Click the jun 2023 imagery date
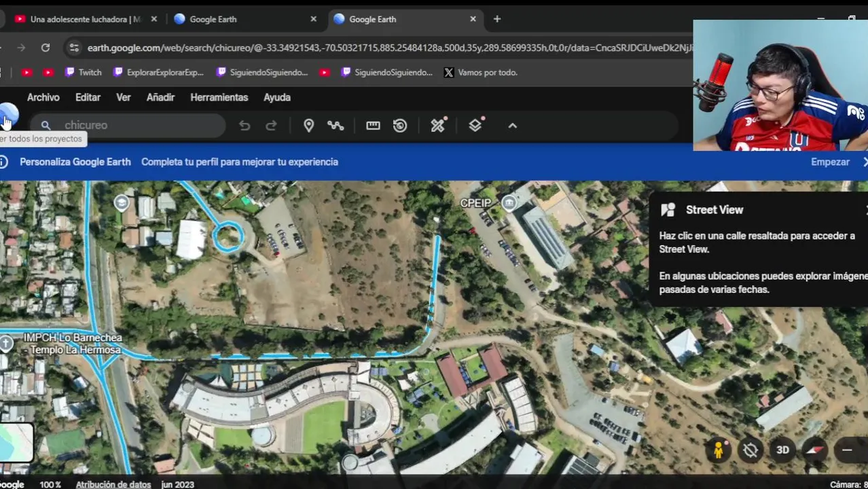This screenshot has width=868, height=489. (177, 484)
